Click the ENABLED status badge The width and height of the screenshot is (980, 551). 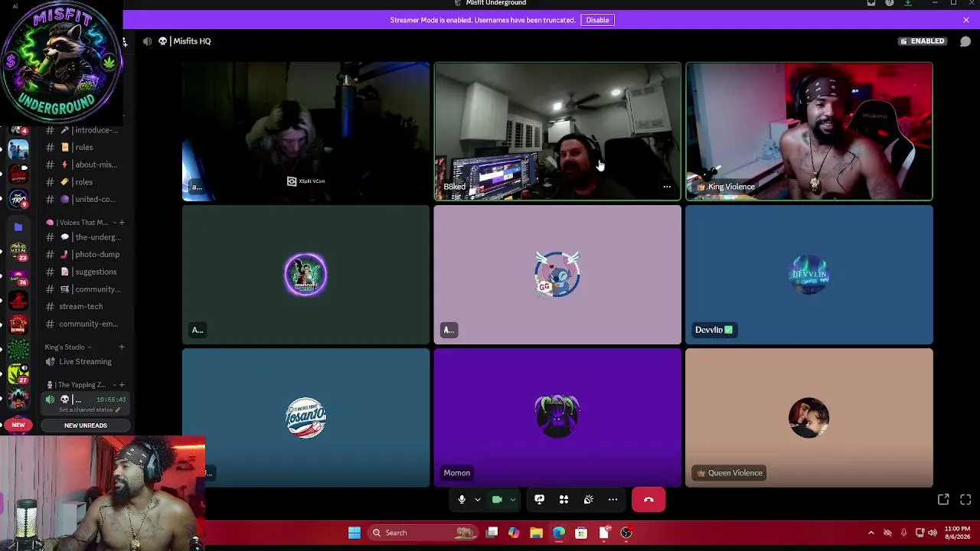[x=923, y=41]
